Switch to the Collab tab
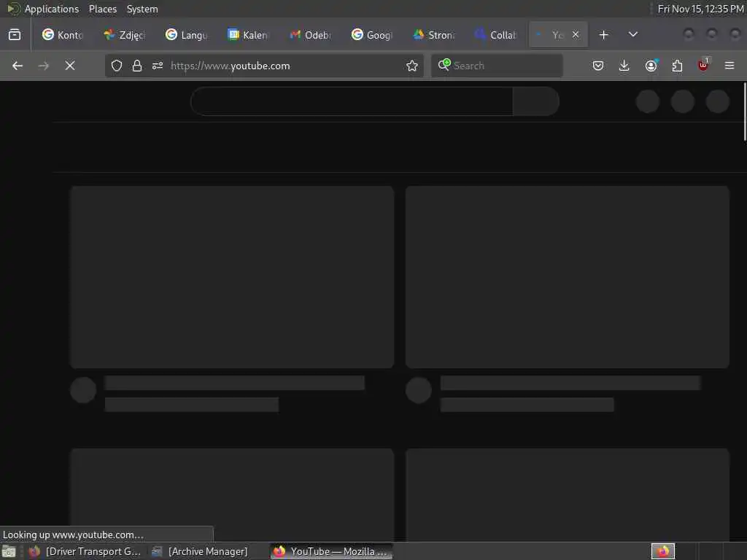The width and height of the screenshot is (747, 560). point(496,35)
